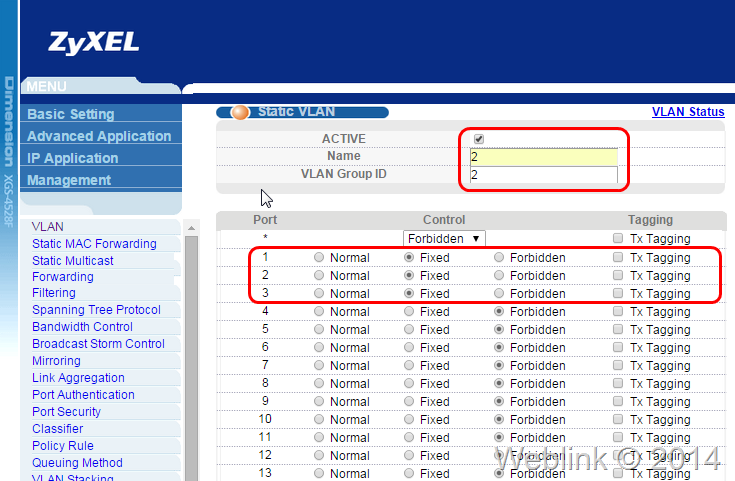Open Broadcast Storm Control link
The width and height of the screenshot is (735, 481).
coord(98,344)
